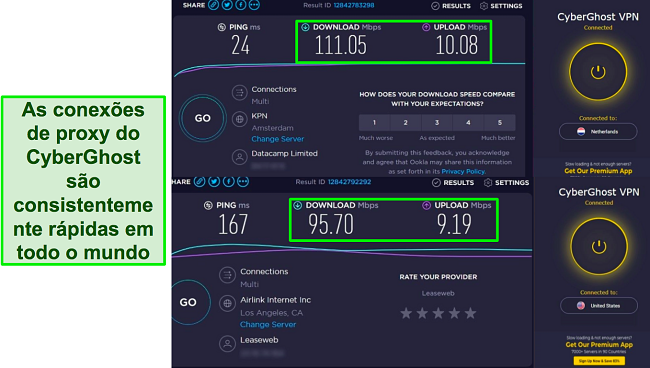
Task: Rate download speed 5 Much better
Action: pyautogui.click(x=500, y=123)
